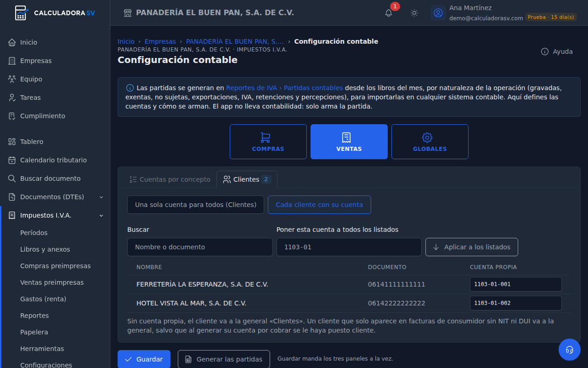Open the support headset chat button
The height and width of the screenshot is (368, 588).
(x=570, y=350)
